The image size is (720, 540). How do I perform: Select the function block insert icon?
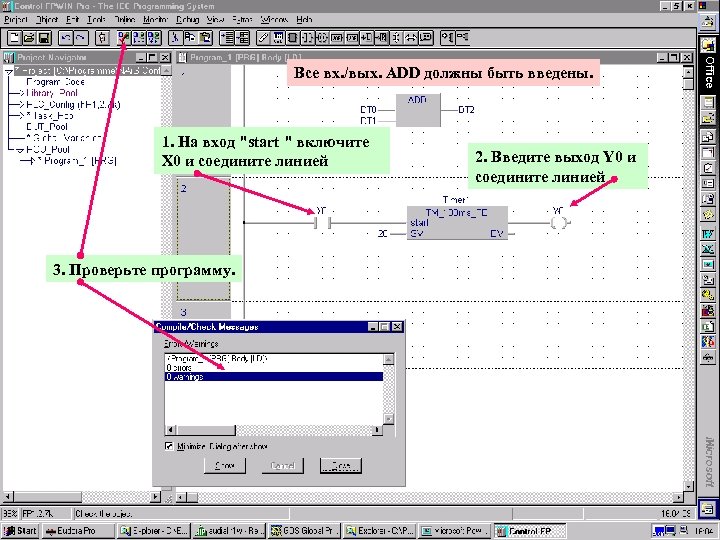(x=292, y=38)
